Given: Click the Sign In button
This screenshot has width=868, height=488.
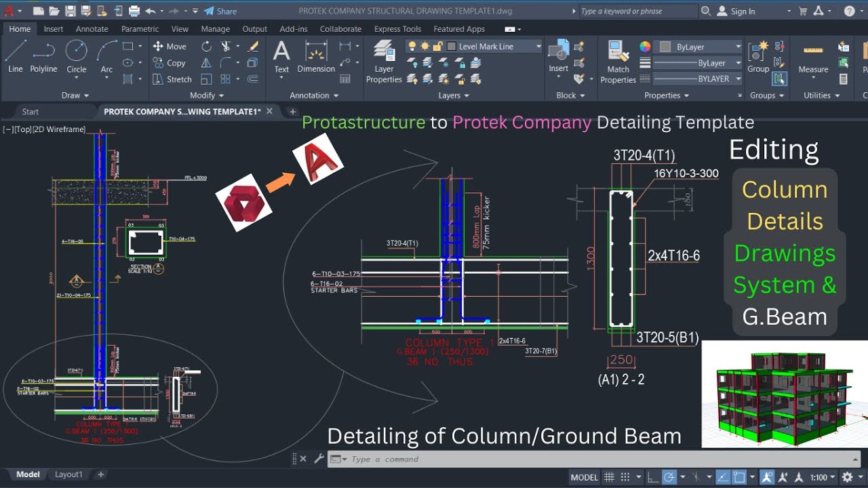Looking at the screenshot, I should (736, 11).
